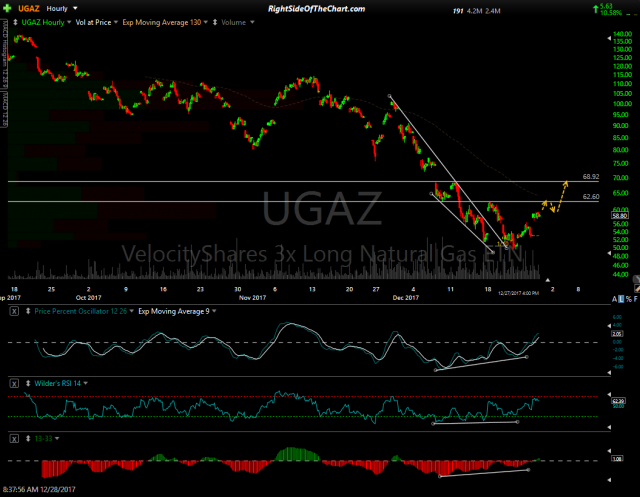This screenshot has height=497, width=640.
Task: Click the 4.2M volume figure
Action: click(x=474, y=11)
